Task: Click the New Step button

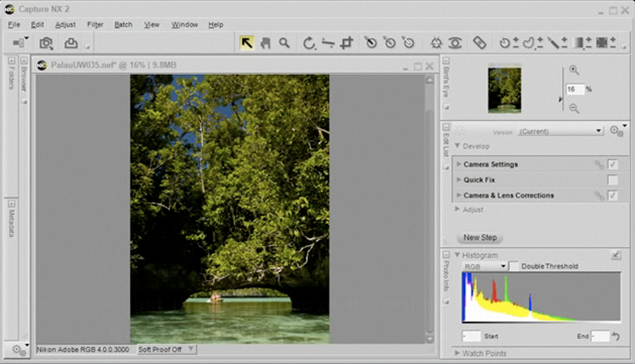Action: [x=480, y=237]
